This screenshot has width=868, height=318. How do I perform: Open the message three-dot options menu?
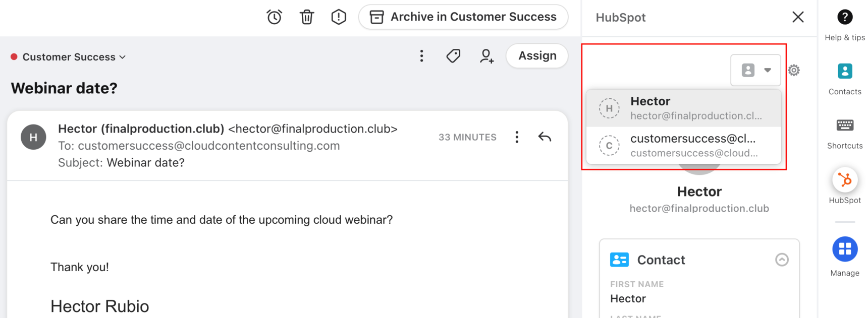pos(517,137)
